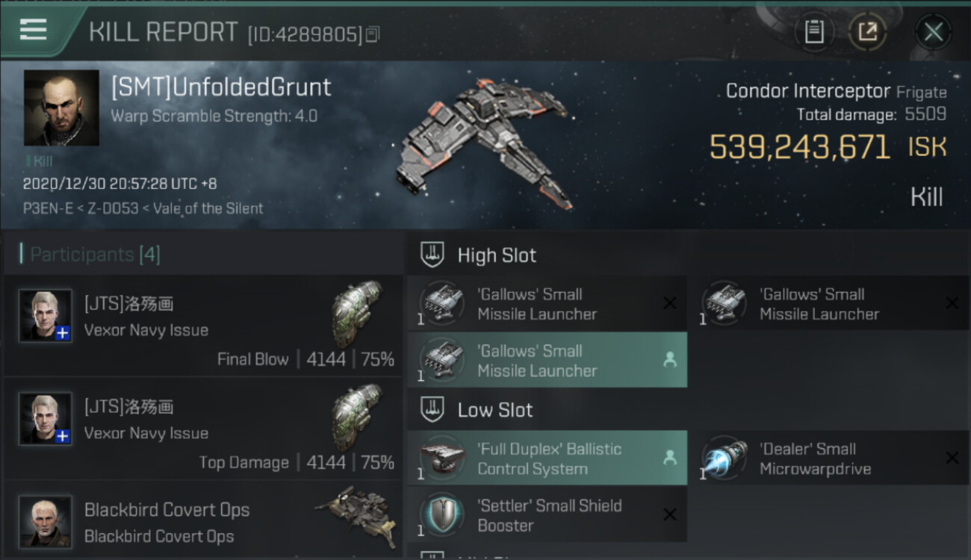Image resolution: width=971 pixels, height=560 pixels.
Task: Select 'Settler' Small Shield Booster module
Action: point(547,515)
